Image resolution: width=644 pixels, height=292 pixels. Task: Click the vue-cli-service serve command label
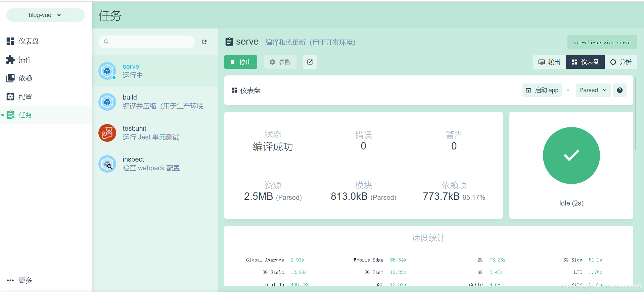[602, 42]
